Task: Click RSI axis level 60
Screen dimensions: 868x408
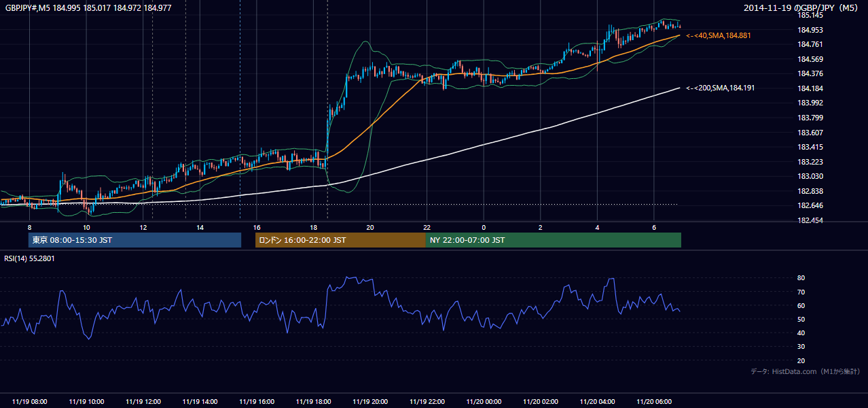Action: click(801, 306)
